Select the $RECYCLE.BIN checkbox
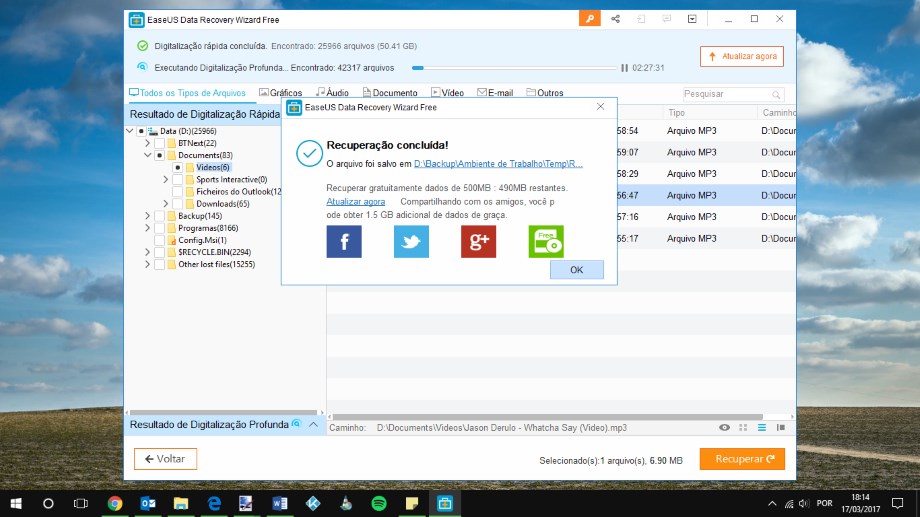Screen dimensions: 920x517 click(x=160, y=252)
